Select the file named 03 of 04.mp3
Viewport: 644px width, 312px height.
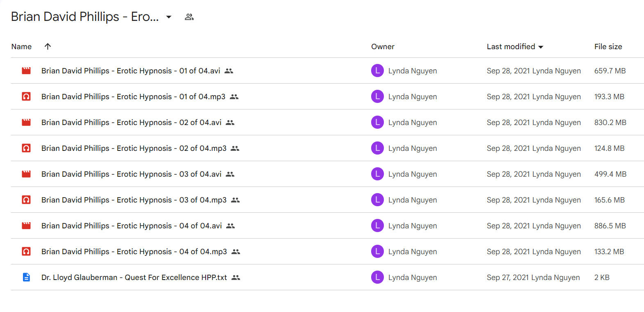point(134,200)
